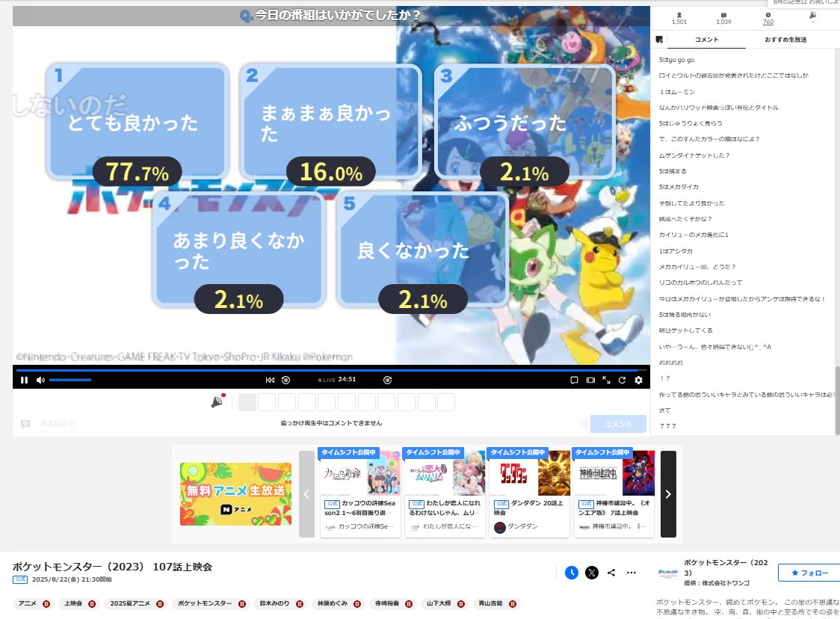840x619 pixels.
Task: Show next carousel items with right arrow
Action: coord(668,494)
